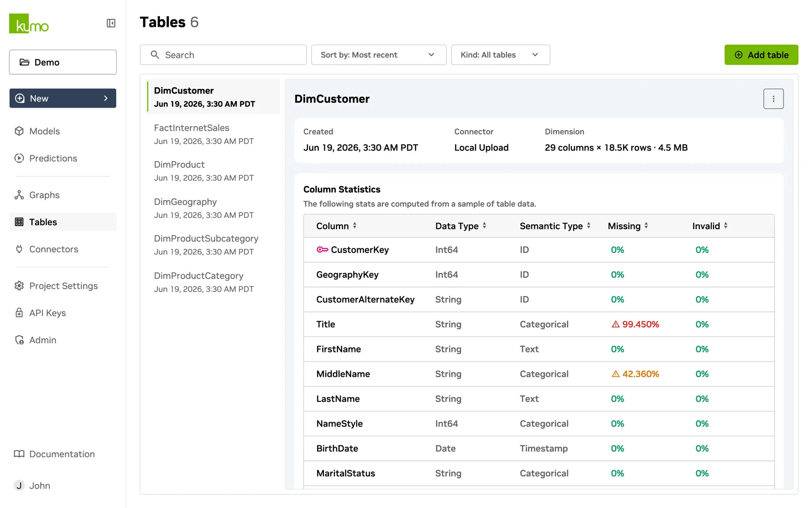Open the Kind All tables dropdown

tap(500, 55)
